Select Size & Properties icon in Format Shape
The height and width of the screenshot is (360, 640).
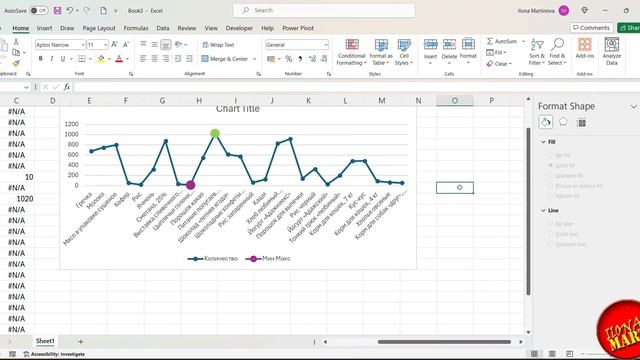(x=582, y=122)
